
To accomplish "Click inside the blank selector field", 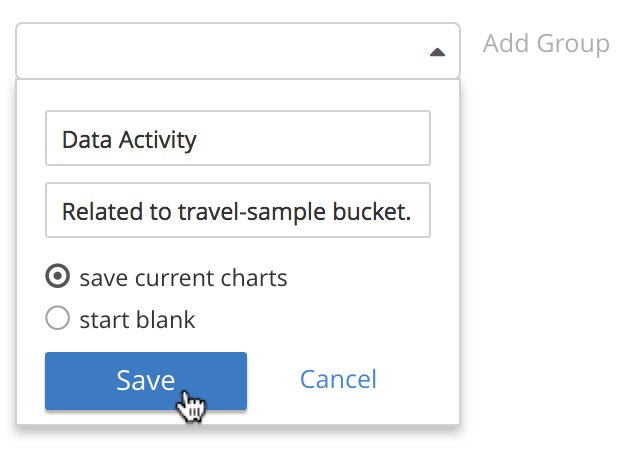I will pyautogui.click(x=200, y=51).
